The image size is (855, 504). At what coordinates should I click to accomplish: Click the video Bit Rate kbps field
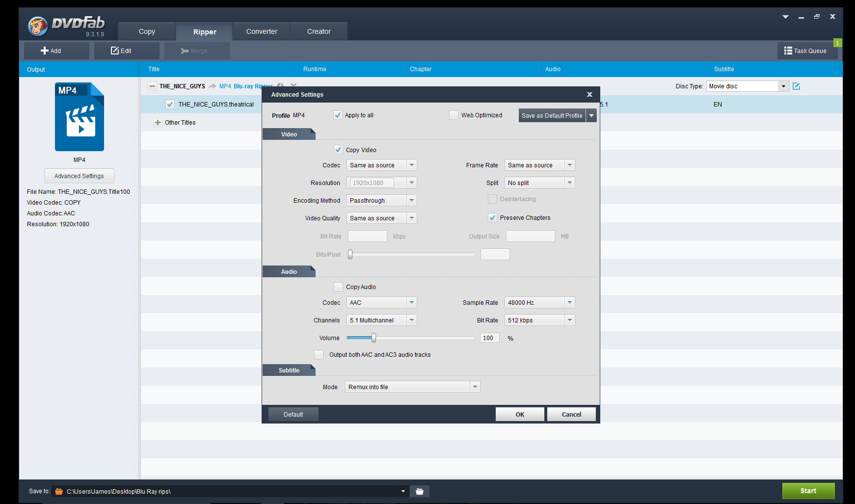pos(368,237)
